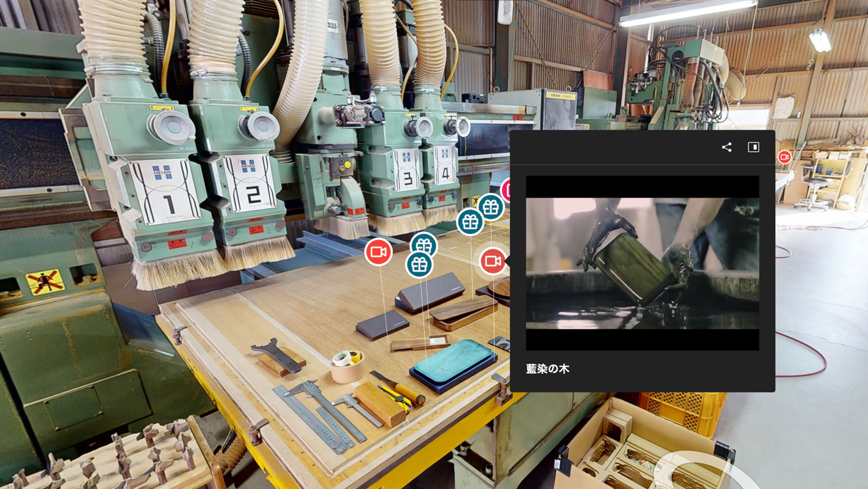This screenshot has width=868, height=489.
Task: Click the yellow no-stepping warning sticker
Action: coord(45,282)
